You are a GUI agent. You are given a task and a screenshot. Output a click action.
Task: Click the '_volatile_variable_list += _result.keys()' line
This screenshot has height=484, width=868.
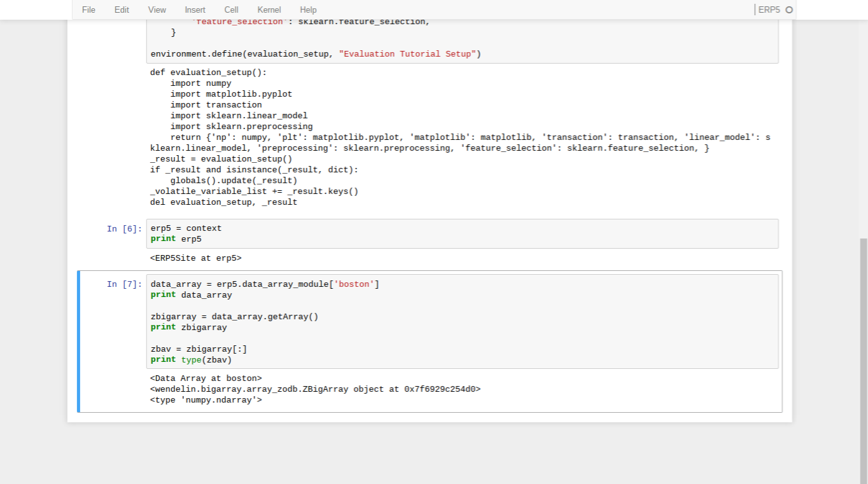255,191
